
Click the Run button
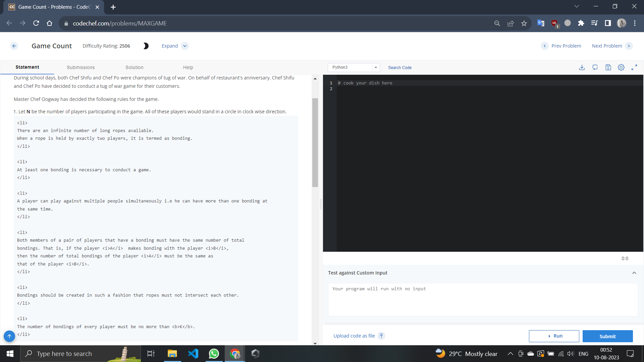[x=554, y=336]
